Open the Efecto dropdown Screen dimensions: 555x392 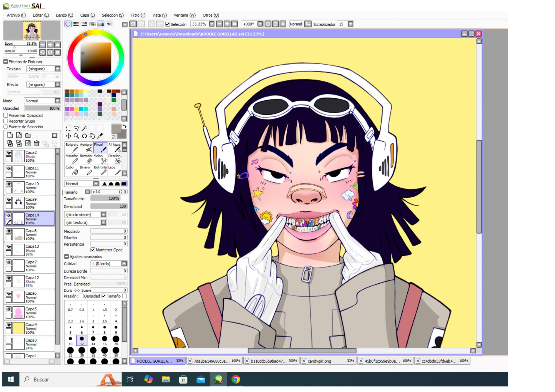[57, 84]
